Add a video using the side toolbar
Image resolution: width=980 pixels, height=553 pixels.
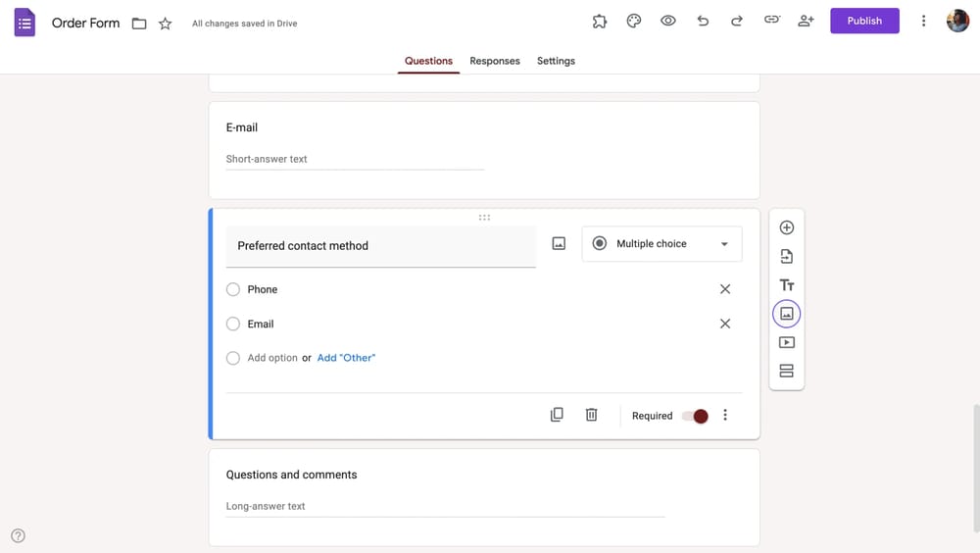tap(787, 343)
